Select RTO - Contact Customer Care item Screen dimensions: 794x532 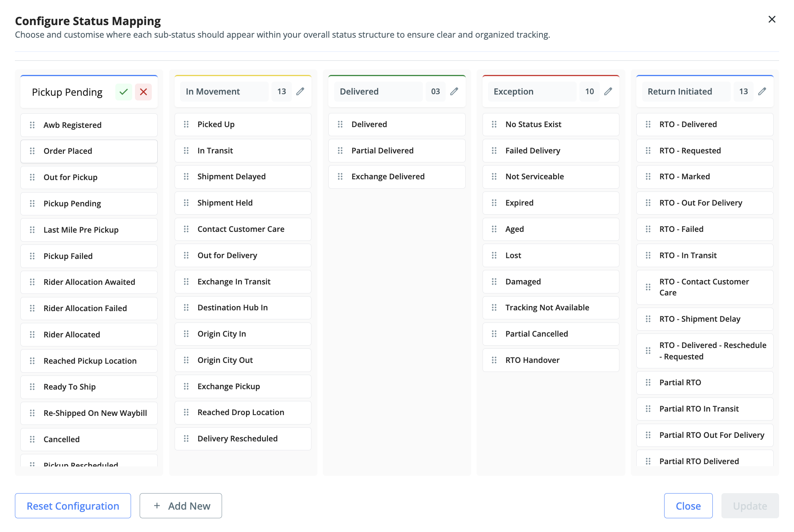[x=705, y=287]
